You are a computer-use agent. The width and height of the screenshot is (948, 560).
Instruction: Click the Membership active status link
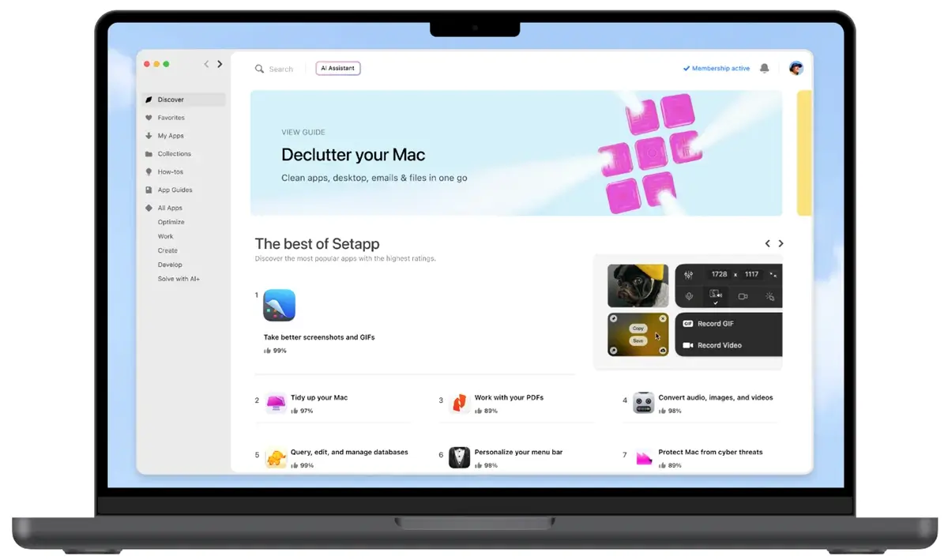click(x=717, y=69)
